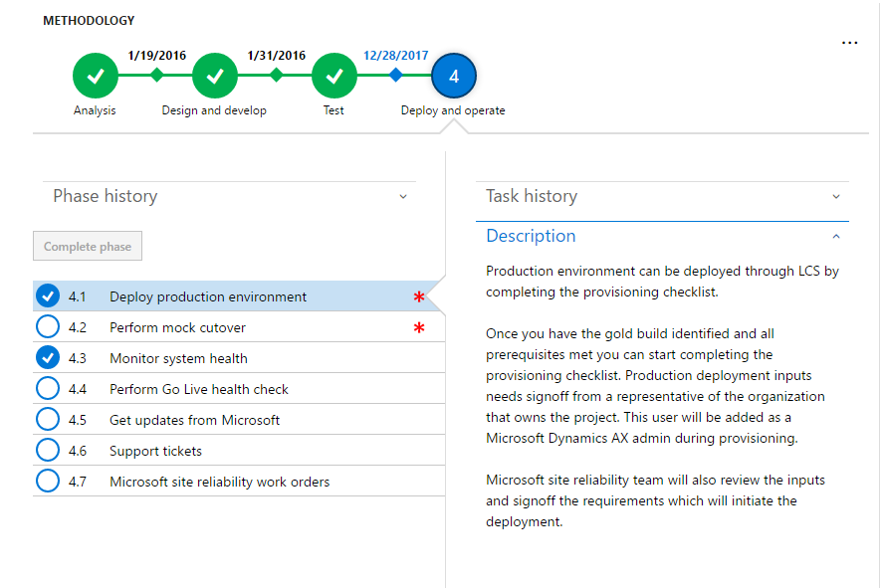Open Microsoft site reliability work orders task
Viewport: 885px width, 588px height.
[219, 482]
